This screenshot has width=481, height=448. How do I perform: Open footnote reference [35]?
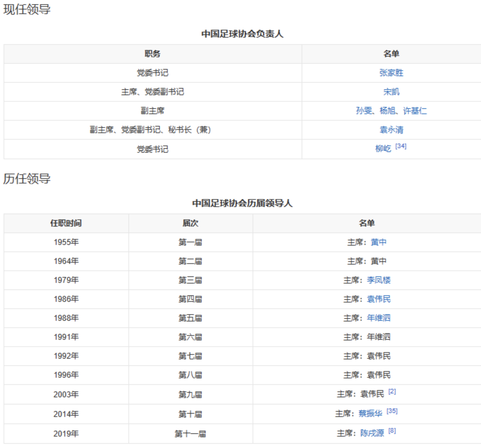coord(392,411)
